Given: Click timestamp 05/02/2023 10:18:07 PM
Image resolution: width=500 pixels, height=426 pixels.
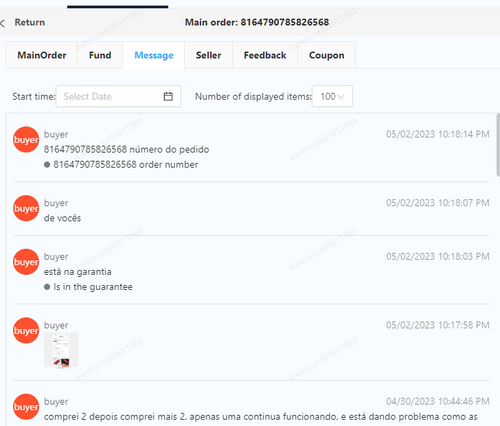Looking at the screenshot, I should click(x=438, y=203).
